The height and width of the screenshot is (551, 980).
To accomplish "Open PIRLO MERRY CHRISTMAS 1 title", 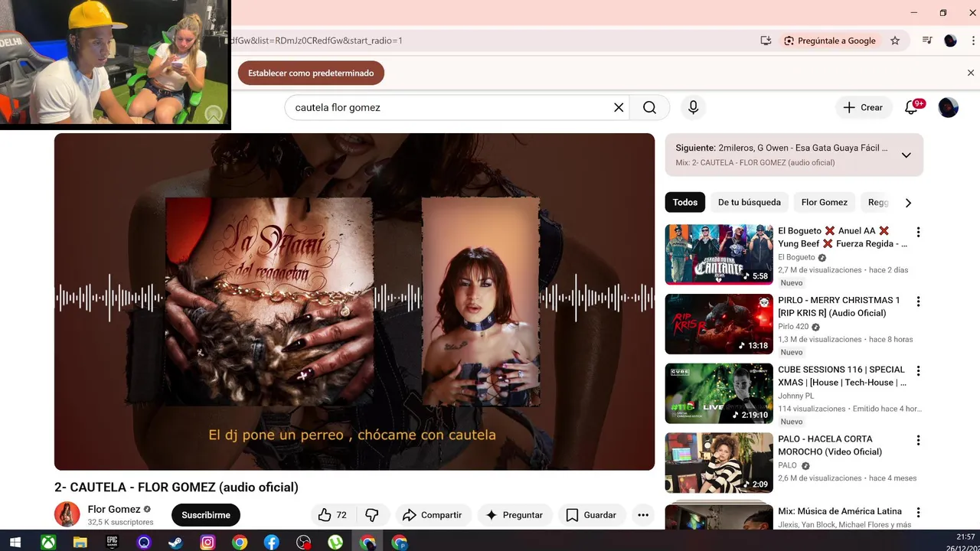I will (x=839, y=306).
